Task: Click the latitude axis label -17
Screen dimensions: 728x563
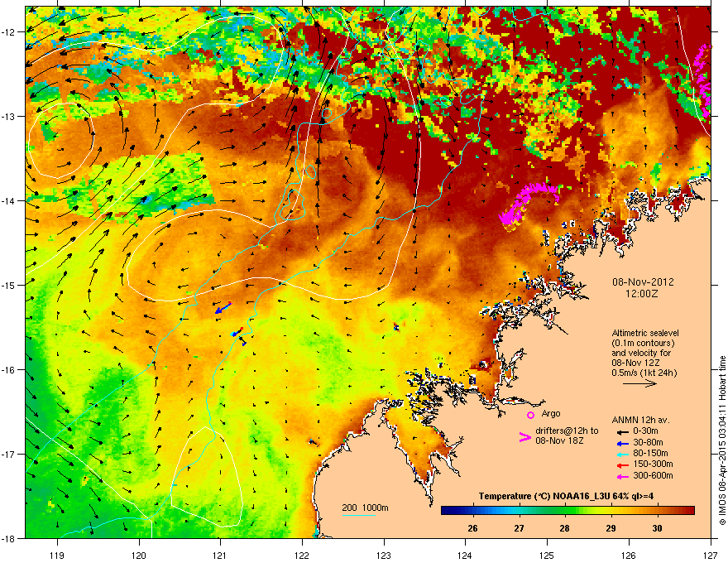Action: click(x=8, y=454)
